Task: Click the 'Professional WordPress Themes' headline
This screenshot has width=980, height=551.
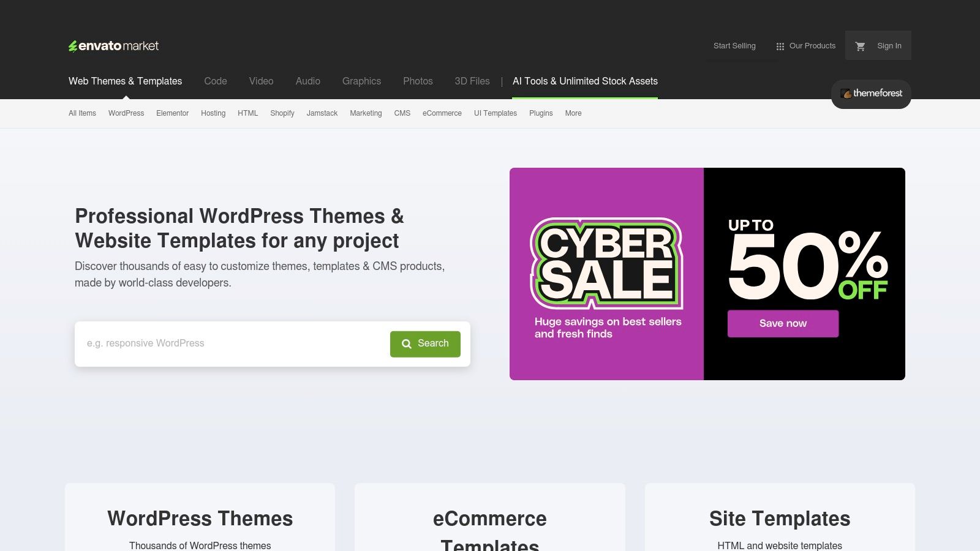Action: coord(239,228)
